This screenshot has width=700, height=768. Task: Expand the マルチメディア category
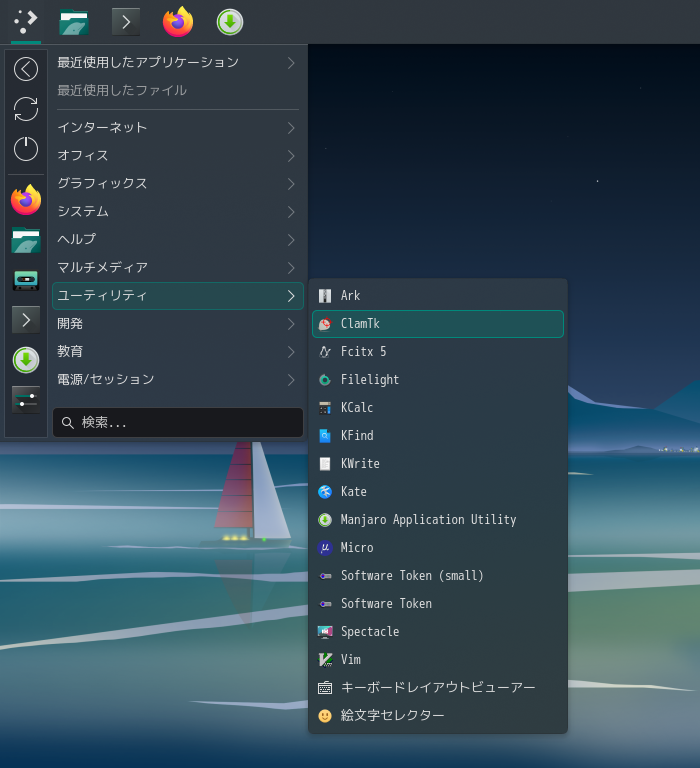point(177,268)
